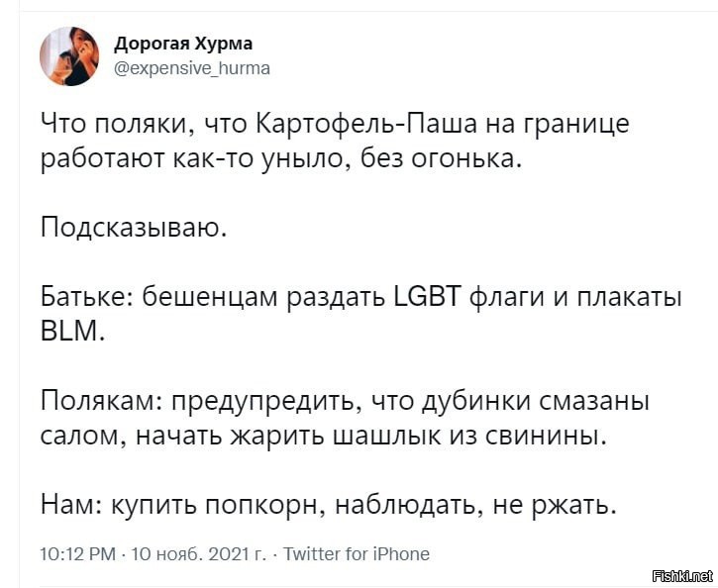Open the @expensive_hurma handle link

click(x=192, y=68)
